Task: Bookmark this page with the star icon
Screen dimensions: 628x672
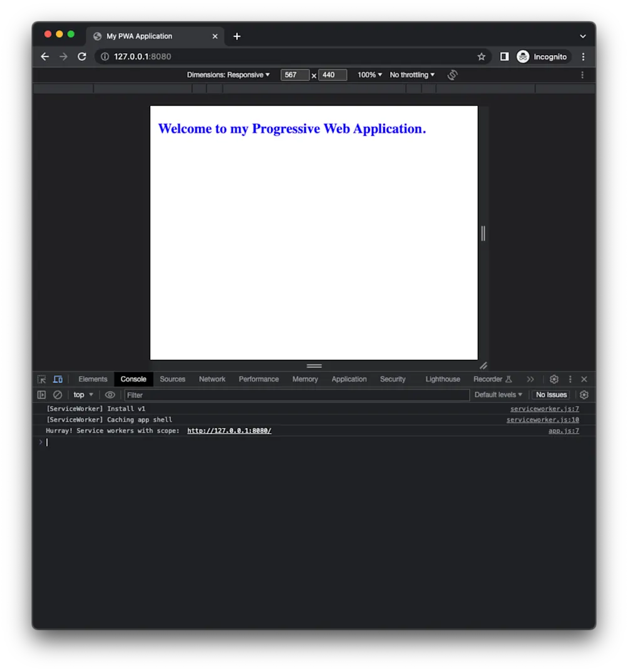Action: coord(481,56)
